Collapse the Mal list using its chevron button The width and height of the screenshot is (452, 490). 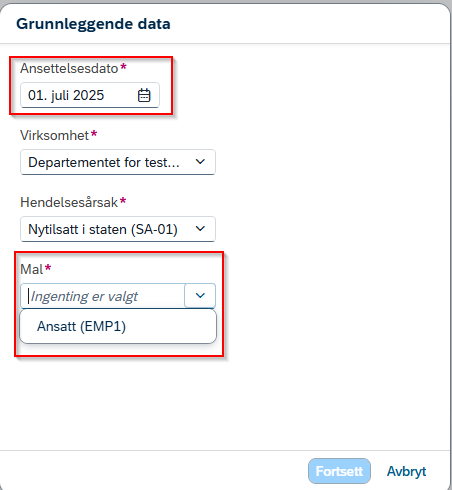coord(200,296)
